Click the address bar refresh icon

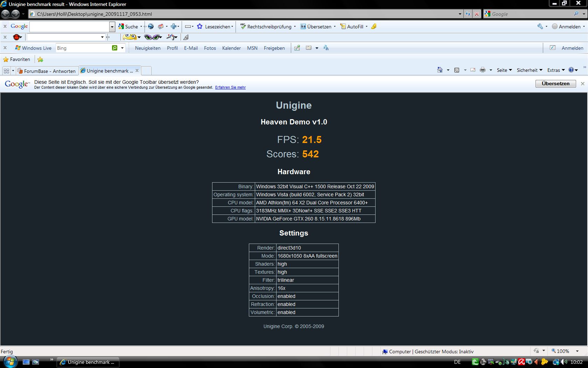tap(468, 14)
